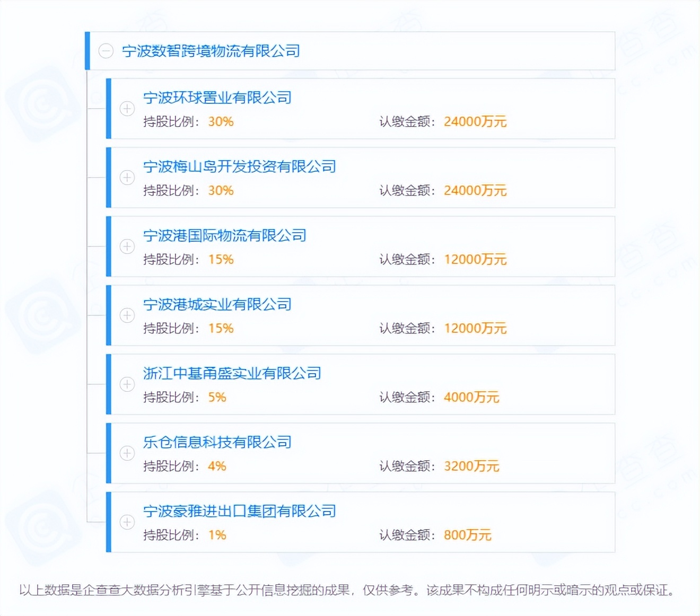Open the 宁波港城实业有限公司 company link

218,304
